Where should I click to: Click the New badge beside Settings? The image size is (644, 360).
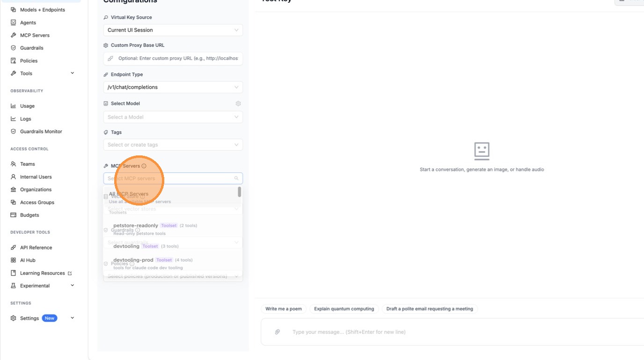click(50, 318)
